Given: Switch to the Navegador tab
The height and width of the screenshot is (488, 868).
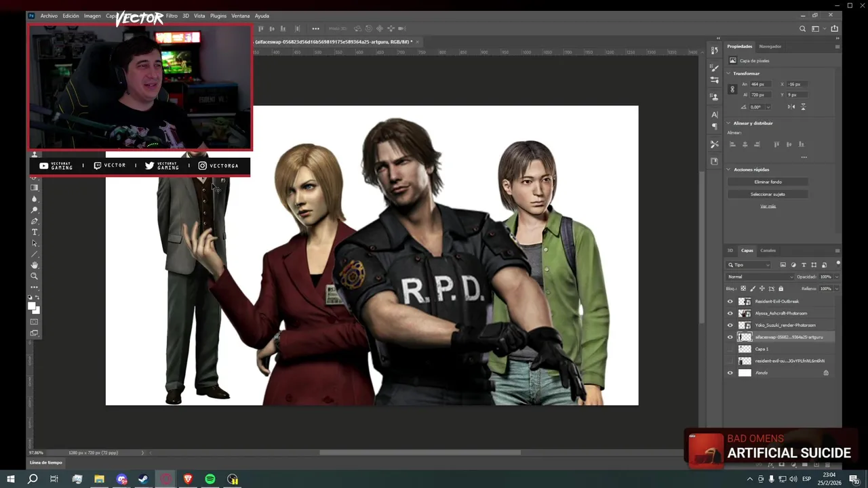Looking at the screenshot, I should click(x=770, y=46).
